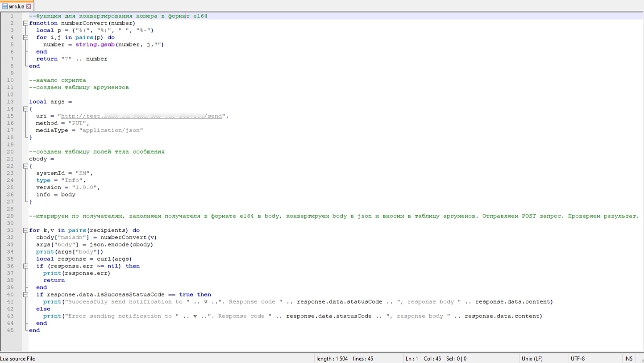Click the 'string.gsub' call on line 5
This screenshot has height=363, width=644.
(95, 45)
